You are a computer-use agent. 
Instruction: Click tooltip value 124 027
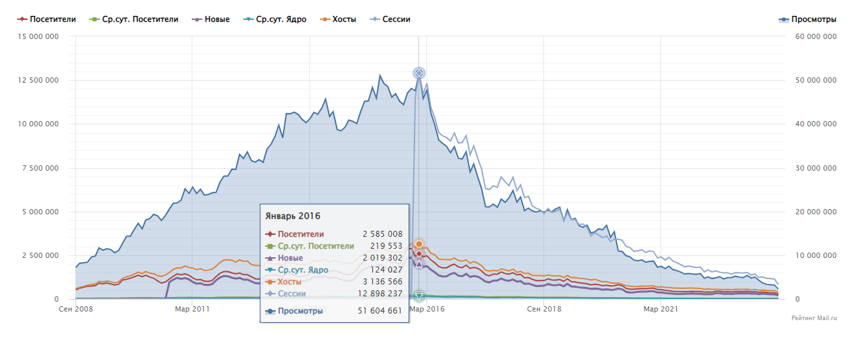click(386, 270)
